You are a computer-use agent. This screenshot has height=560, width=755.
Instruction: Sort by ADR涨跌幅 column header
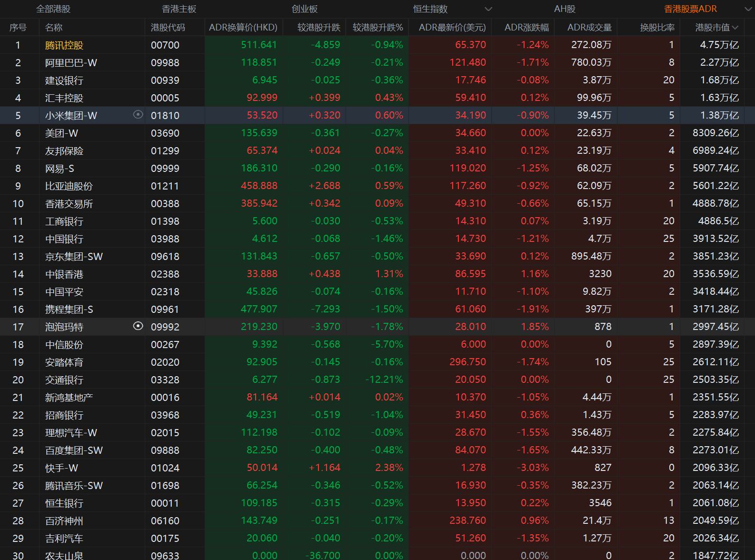point(527,28)
